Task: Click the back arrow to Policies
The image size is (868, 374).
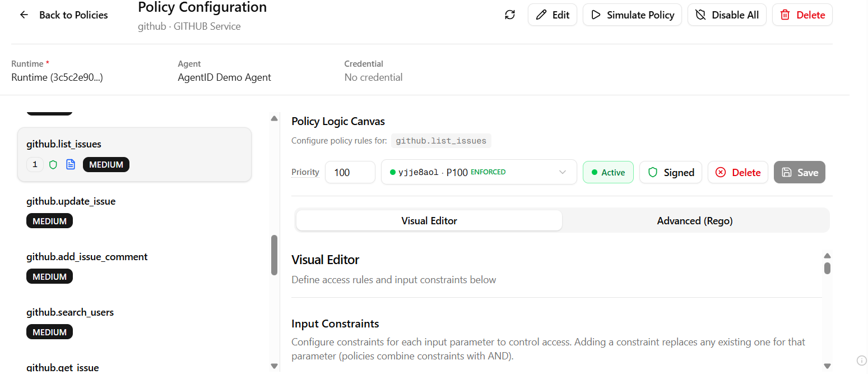Action: tap(24, 15)
